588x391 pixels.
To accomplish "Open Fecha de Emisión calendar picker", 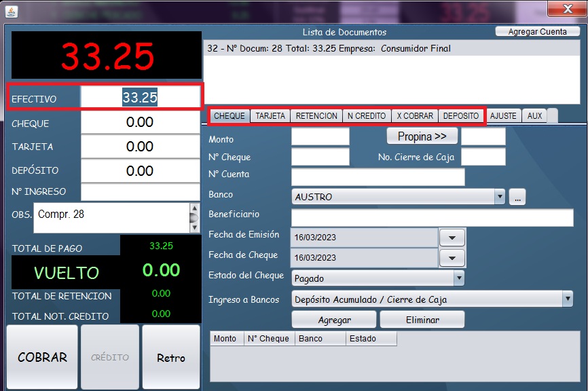I will pos(452,238).
